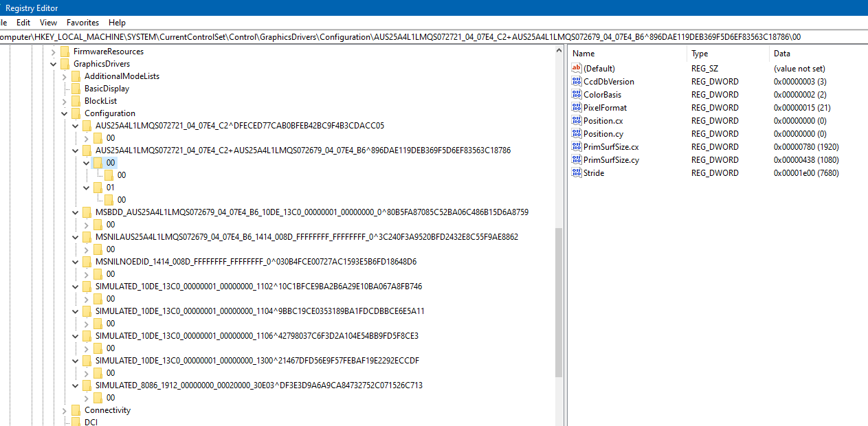Open the View menu
This screenshot has width=868, height=426.
[49, 23]
